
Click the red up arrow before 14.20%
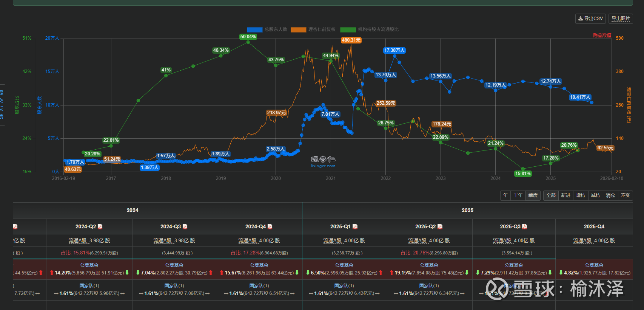pos(52,273)
